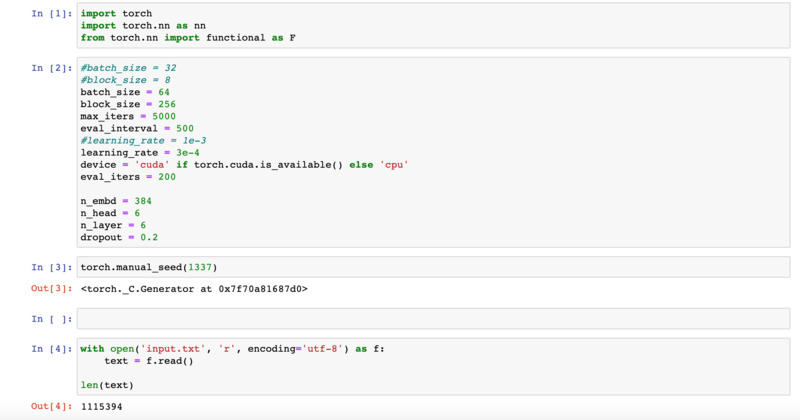The height and width of the screenshot is (420, 800).
Task: Click the 1115394 output value
Action: pos(101,407)
